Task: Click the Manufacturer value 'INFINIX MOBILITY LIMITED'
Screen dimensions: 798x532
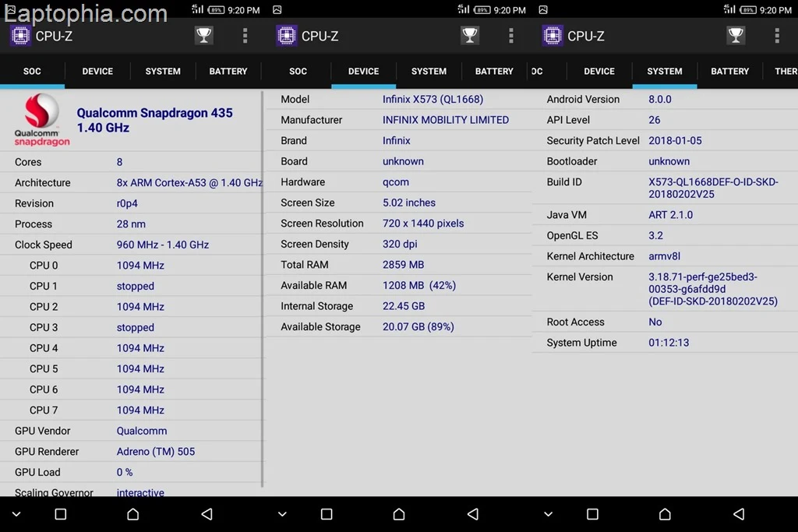Action: [446, 120]
